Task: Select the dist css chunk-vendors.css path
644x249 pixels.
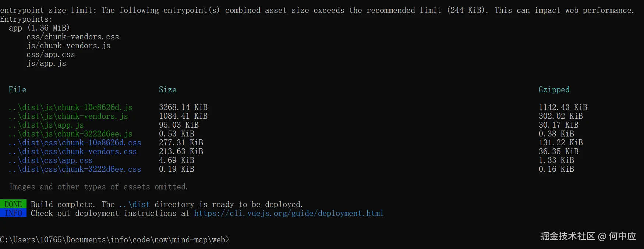Action: click(x=72, y=152)
